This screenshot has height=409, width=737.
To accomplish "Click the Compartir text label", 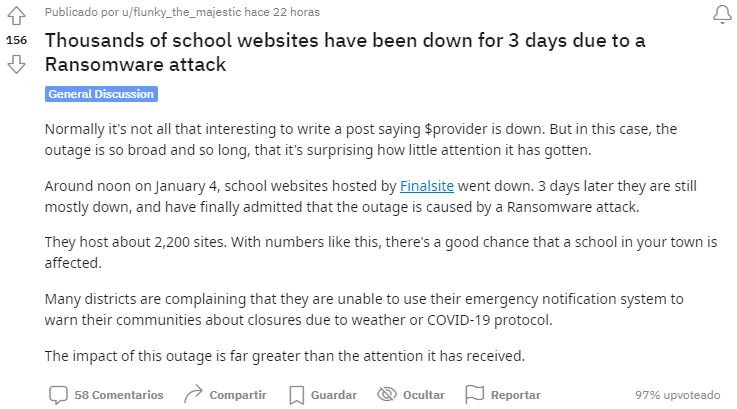I will click(238, 395).
